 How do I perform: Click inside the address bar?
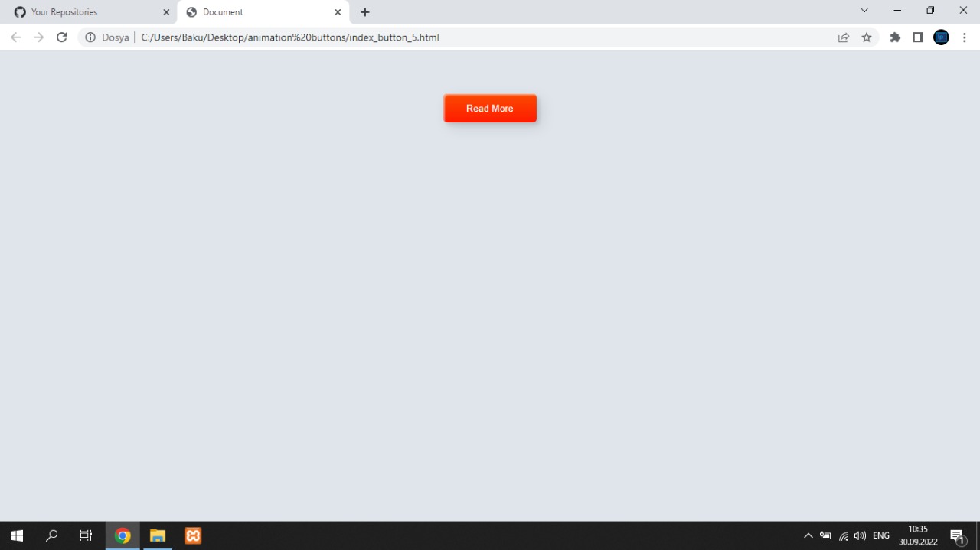[459, 37]
